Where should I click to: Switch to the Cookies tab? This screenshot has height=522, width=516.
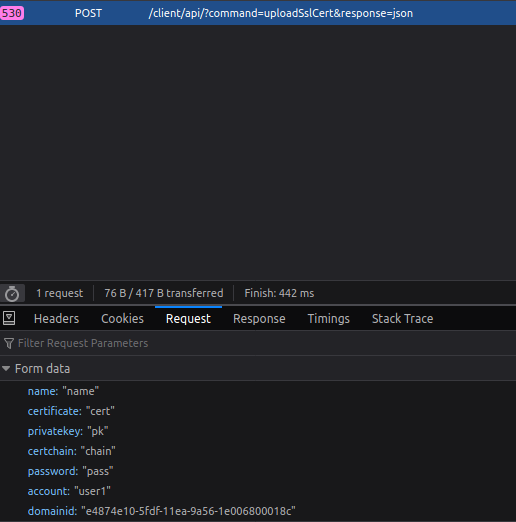(122, 319)
